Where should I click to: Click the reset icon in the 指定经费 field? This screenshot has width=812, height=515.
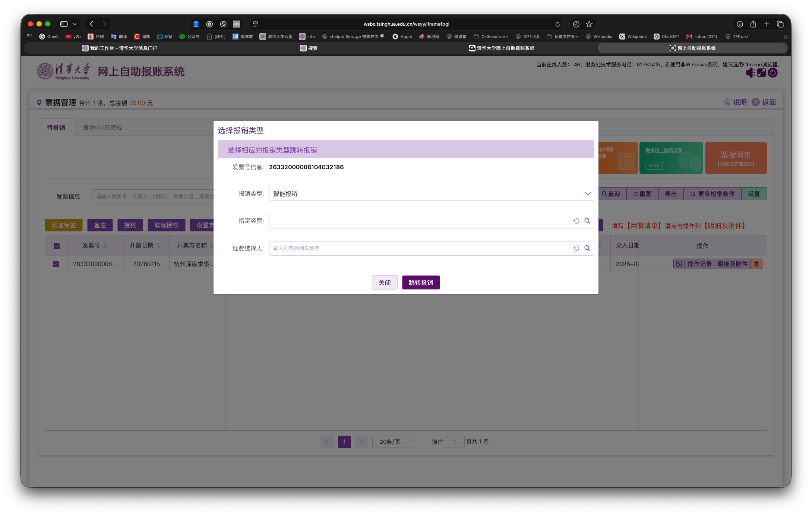[576, 221]
